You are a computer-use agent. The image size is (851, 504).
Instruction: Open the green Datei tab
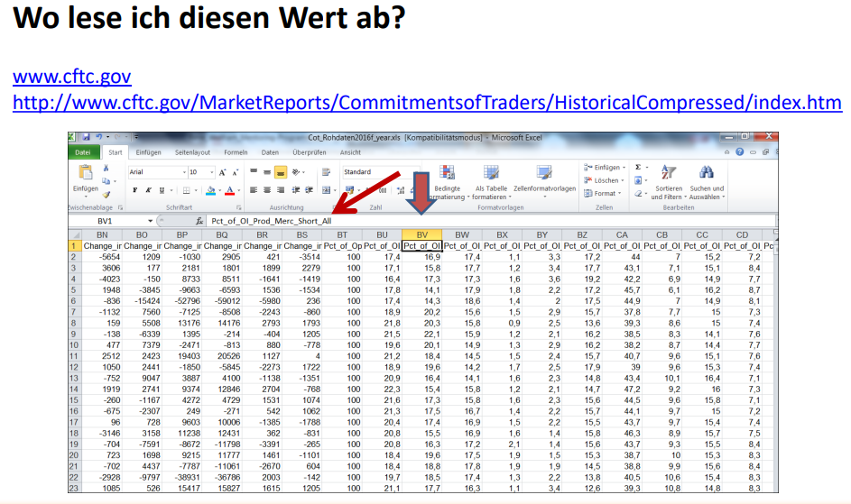click(83, 152)
